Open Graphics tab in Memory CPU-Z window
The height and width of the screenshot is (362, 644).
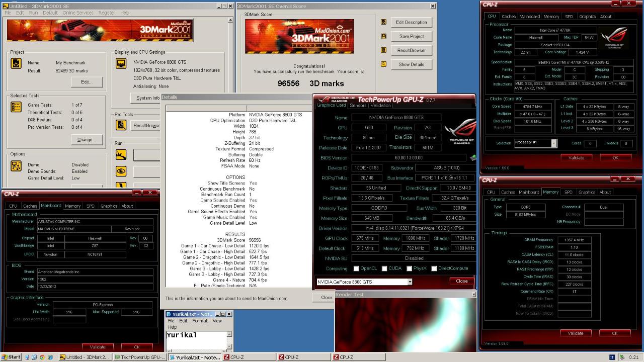tap(587, 192)
